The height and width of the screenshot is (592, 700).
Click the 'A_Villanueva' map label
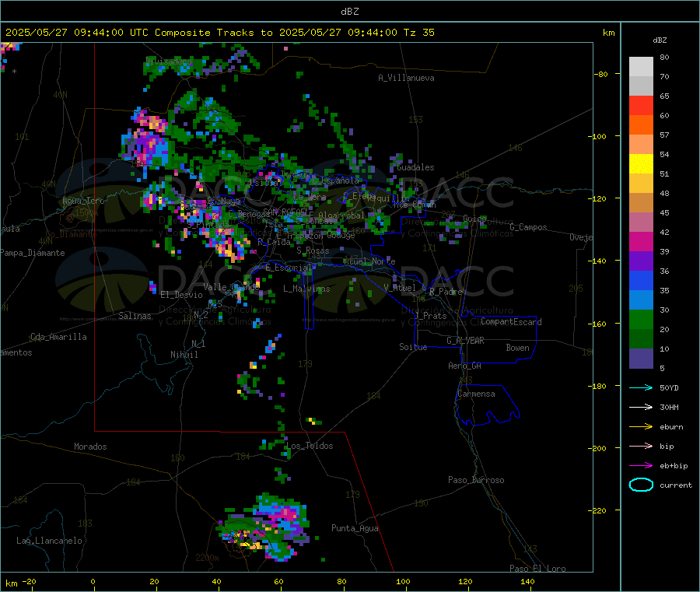(406, 78)
